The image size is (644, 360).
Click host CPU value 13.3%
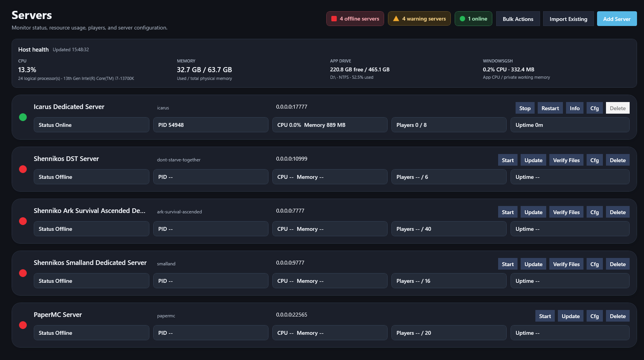27,70
